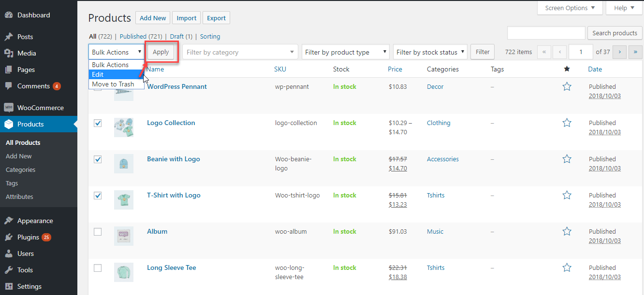This screenshot has width=644, height=295.
Task: Click the Plugins plug icon
Action: (x=9, y=237)
